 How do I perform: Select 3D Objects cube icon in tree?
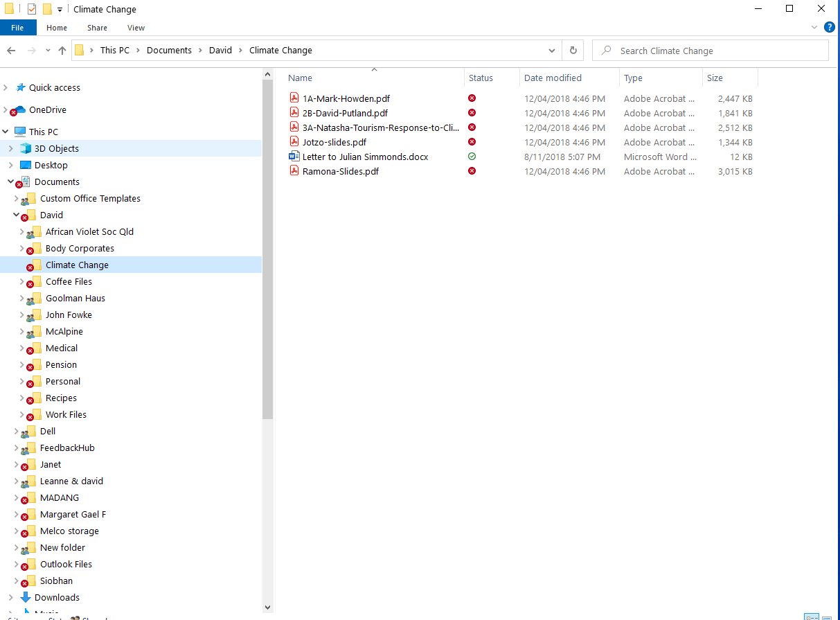click(26, 148)
